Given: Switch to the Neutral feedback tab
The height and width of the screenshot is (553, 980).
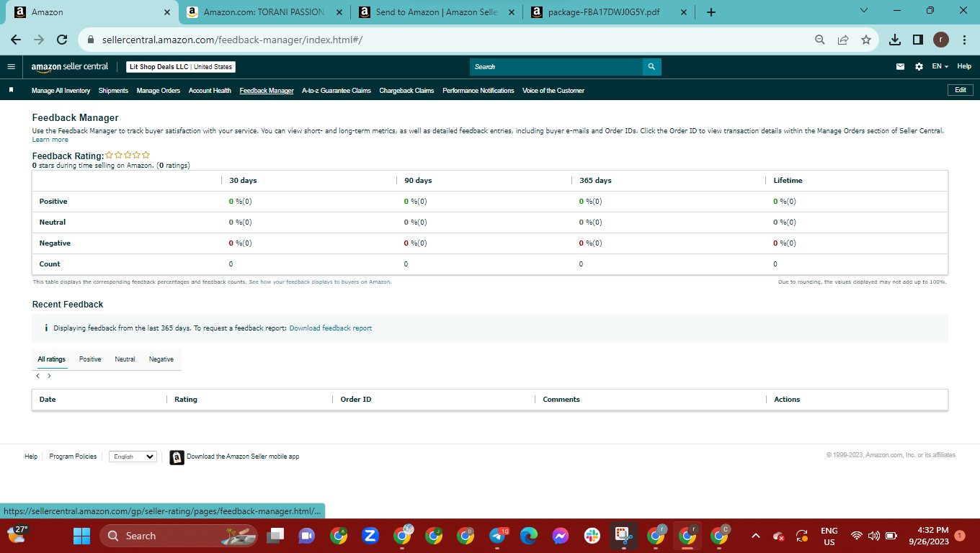Looking at the screenshot, I should point(125,359).
